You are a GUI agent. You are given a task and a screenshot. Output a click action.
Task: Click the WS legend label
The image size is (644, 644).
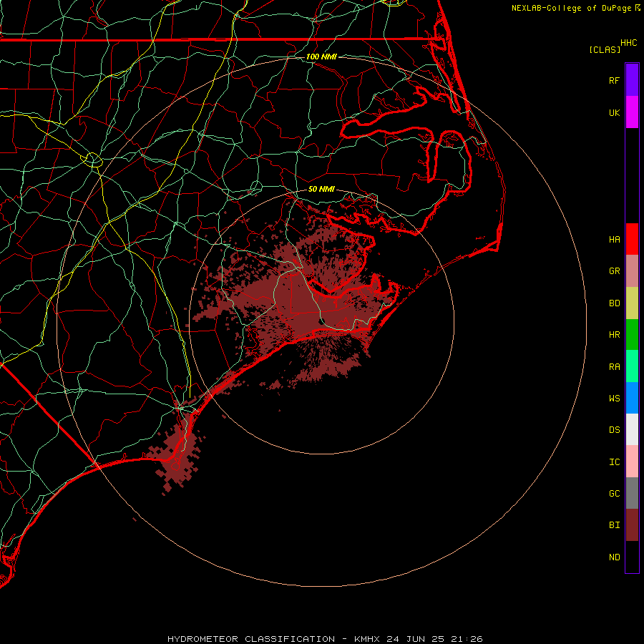[x=614, y=399]
